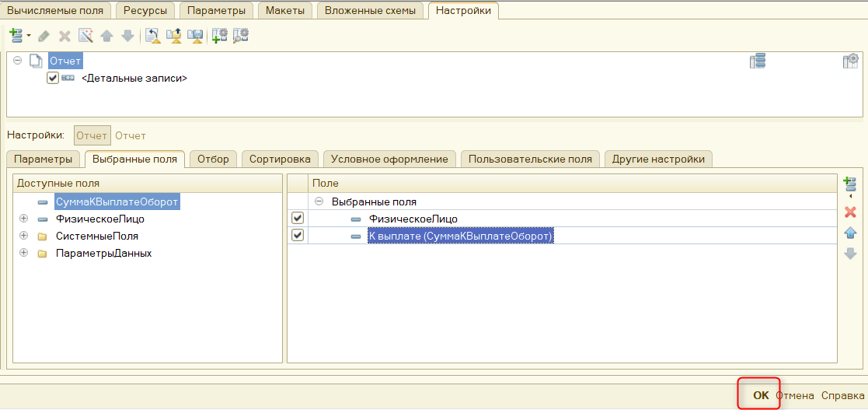868x410 pixels.
Task: Expand the СистемныеПоля folder
Action: (x=23, y=236)
